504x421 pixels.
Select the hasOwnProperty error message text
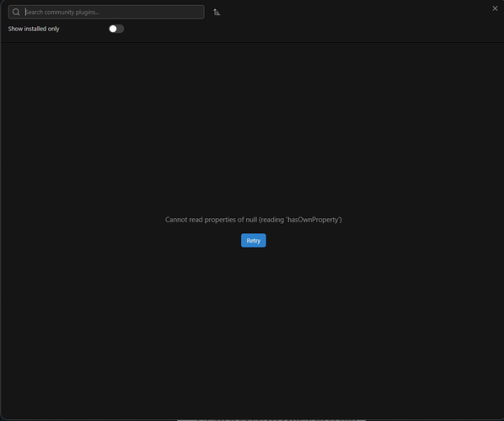(254, 220)
